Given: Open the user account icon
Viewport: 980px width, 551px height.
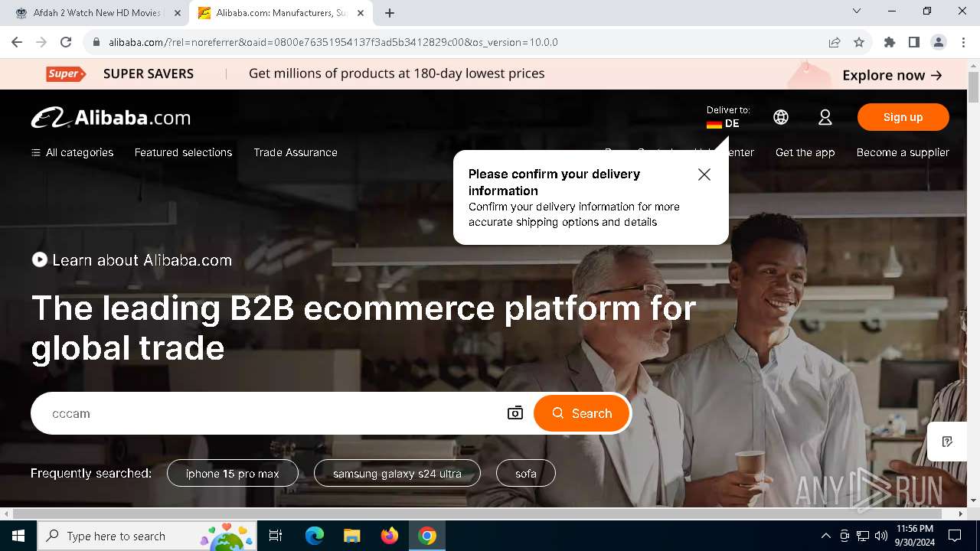Looking at the screenshot, I should pos(825,117).
